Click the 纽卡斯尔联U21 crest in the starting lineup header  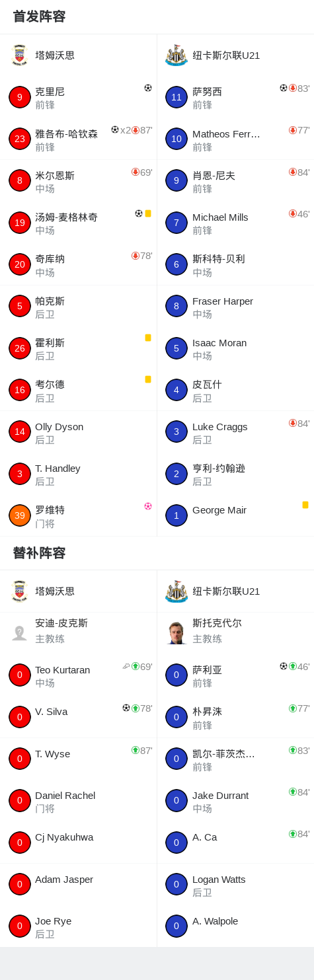pyautogui.click(x=177, y=56)
